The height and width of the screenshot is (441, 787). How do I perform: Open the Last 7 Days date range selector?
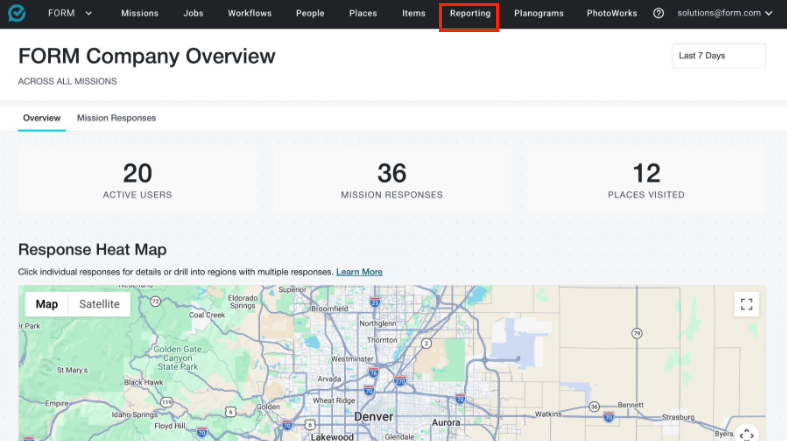tap(719, 56)
